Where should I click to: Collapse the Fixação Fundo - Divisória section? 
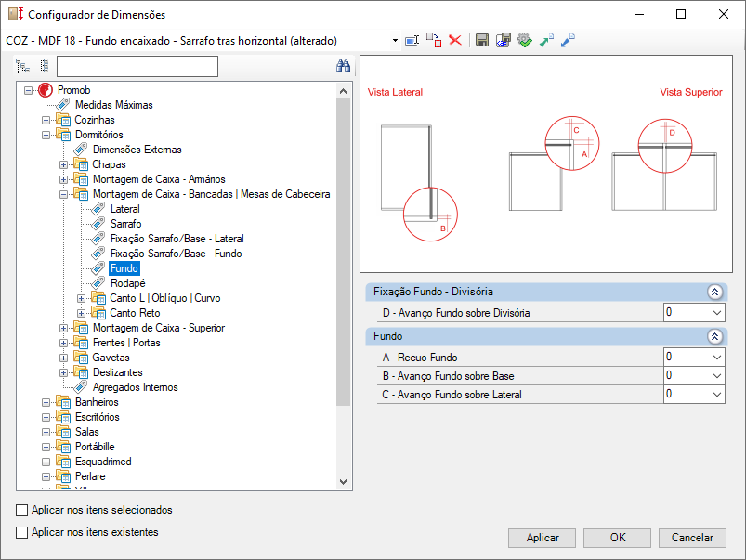[714, 292]
